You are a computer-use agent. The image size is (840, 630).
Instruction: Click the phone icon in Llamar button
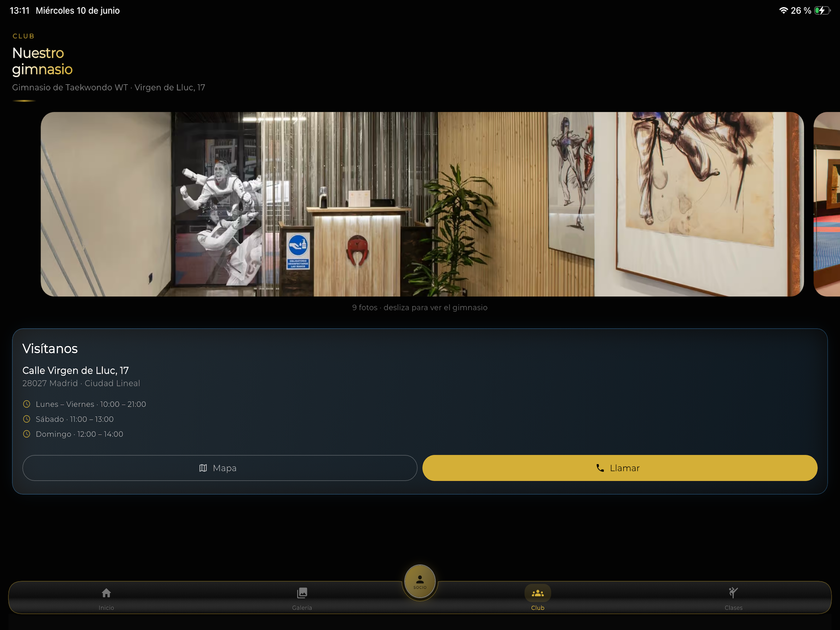(600, 468)
